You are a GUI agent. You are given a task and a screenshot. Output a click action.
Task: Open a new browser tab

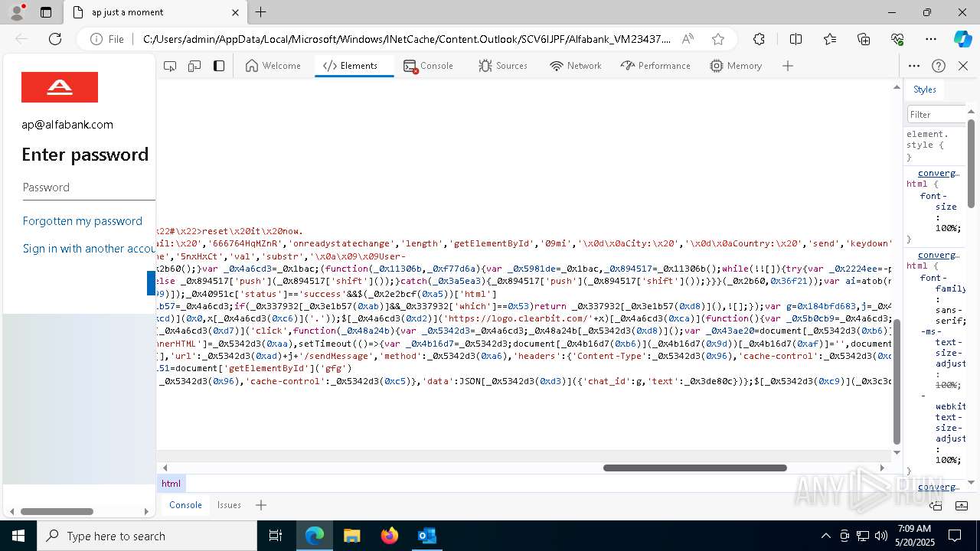point(261,12)
